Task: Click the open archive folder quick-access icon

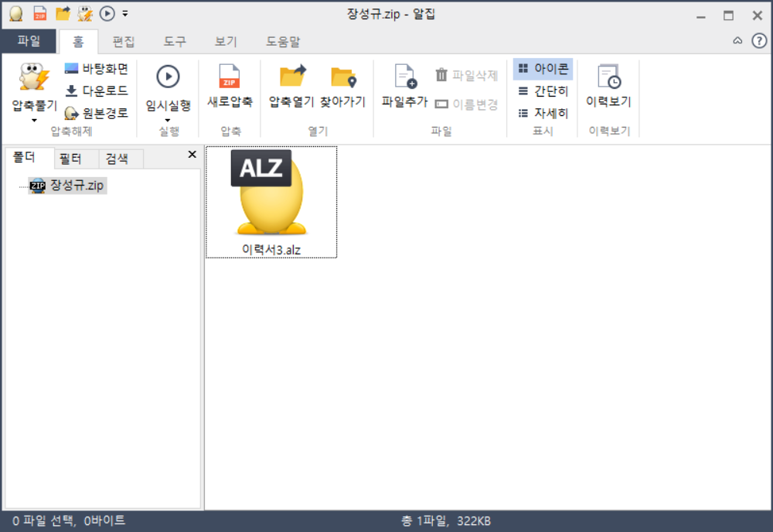Action: [63, 14]
